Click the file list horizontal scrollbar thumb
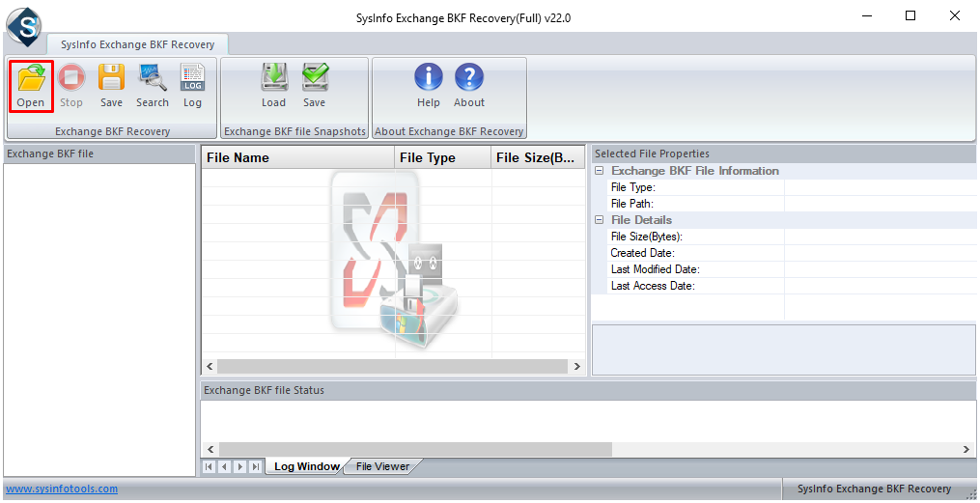Screen dimensions: 980x503 tap(392, 366)
